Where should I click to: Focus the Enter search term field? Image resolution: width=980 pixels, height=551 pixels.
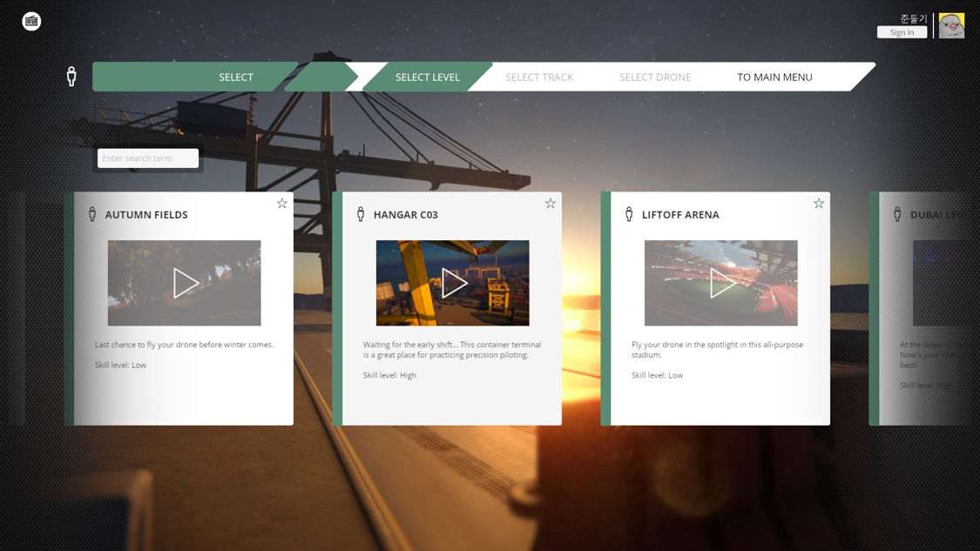click(148, 158)
